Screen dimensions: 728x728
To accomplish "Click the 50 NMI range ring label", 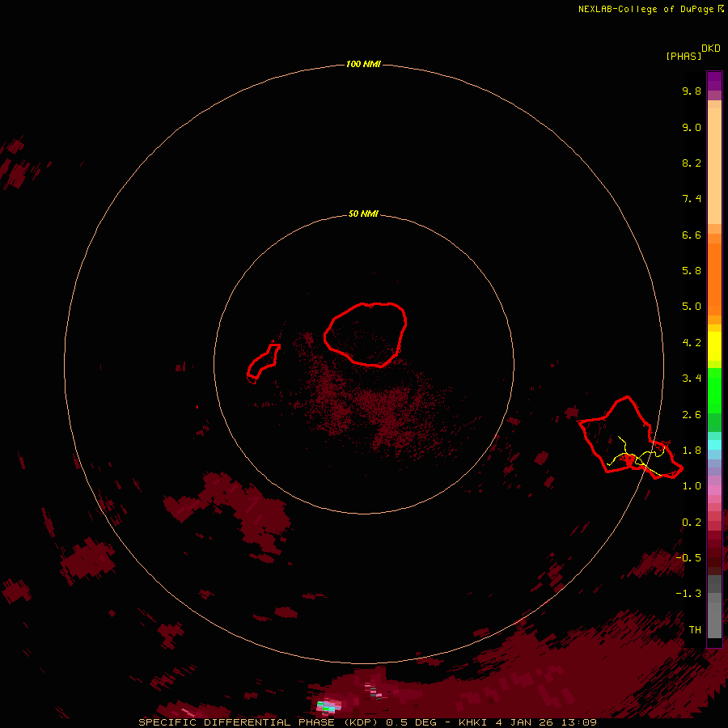I will click(363, 214).
